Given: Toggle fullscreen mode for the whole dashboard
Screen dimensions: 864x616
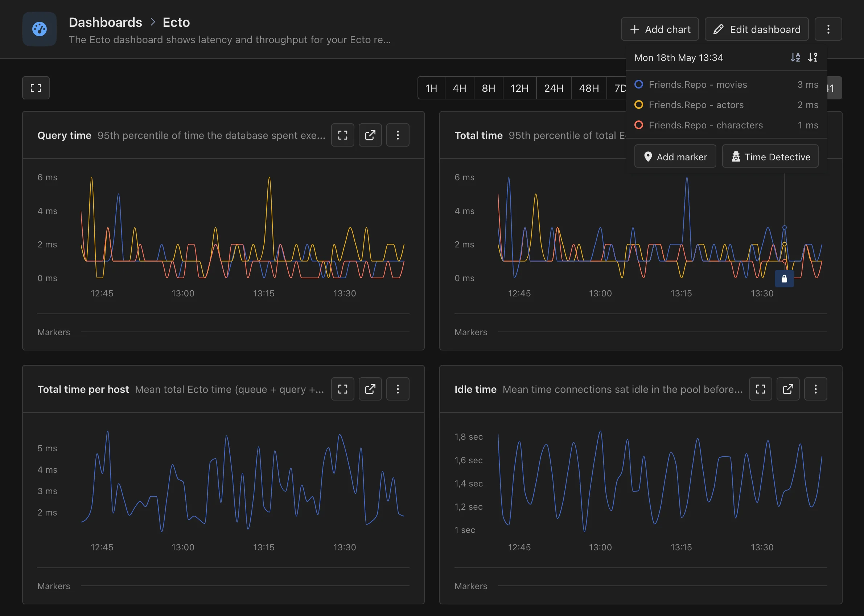Looking at the screenshot, I should (36, 88).
